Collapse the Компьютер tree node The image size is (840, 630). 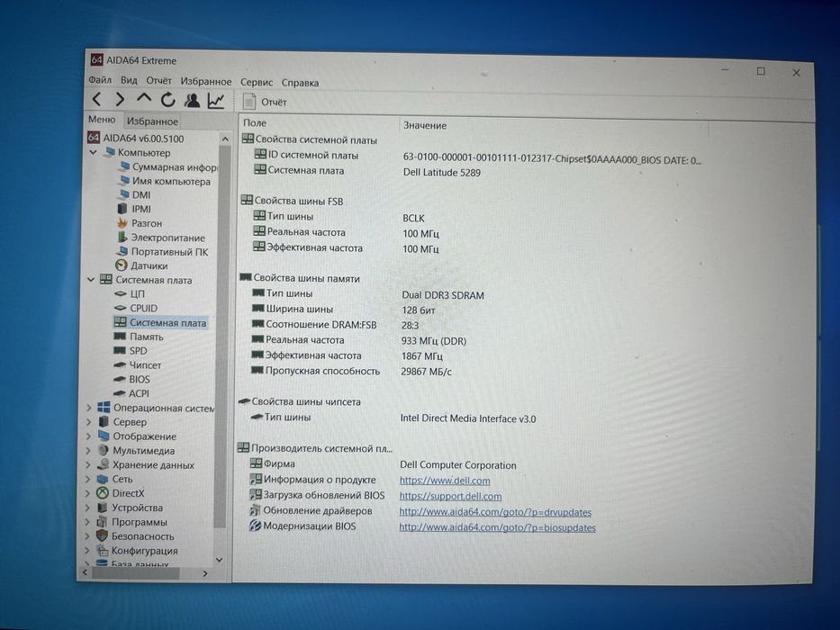click(93, 153)
